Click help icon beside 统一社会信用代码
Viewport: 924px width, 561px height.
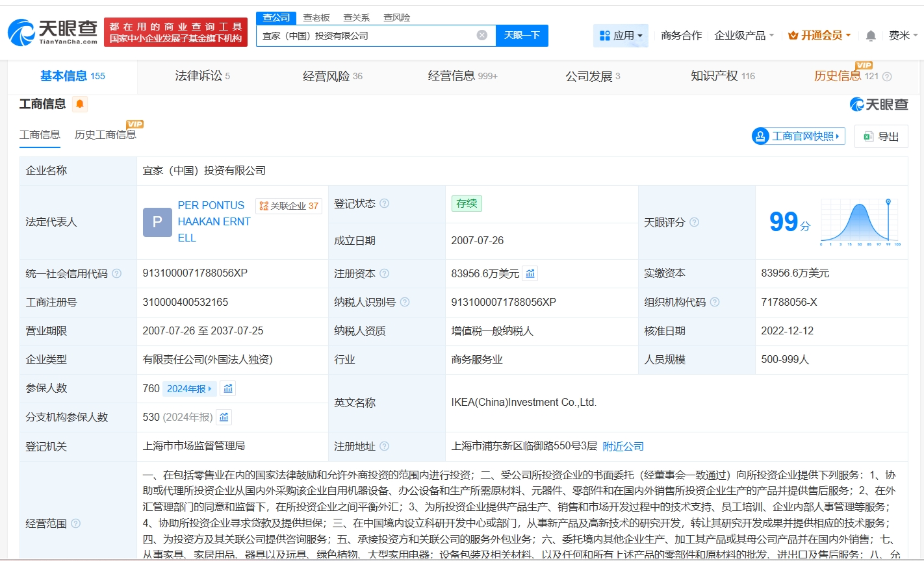[x=117, y=274]
